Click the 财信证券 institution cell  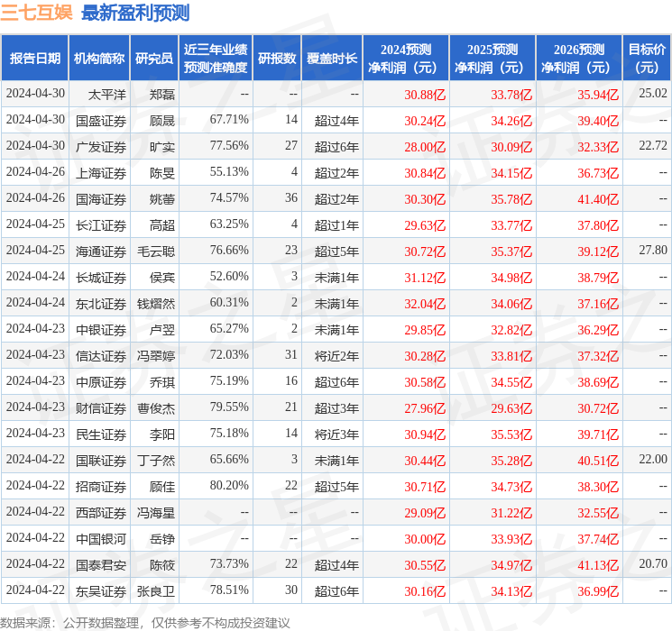pos(101,408)
